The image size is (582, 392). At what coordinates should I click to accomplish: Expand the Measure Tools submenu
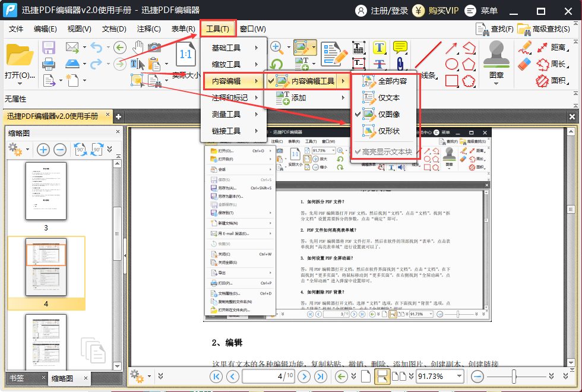[x=234, y=114]
